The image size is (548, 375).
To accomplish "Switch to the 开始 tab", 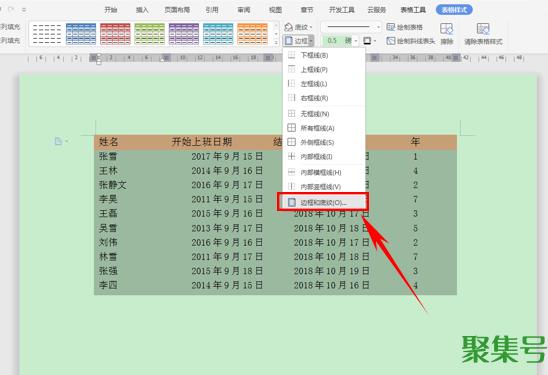I will point(110,10).
